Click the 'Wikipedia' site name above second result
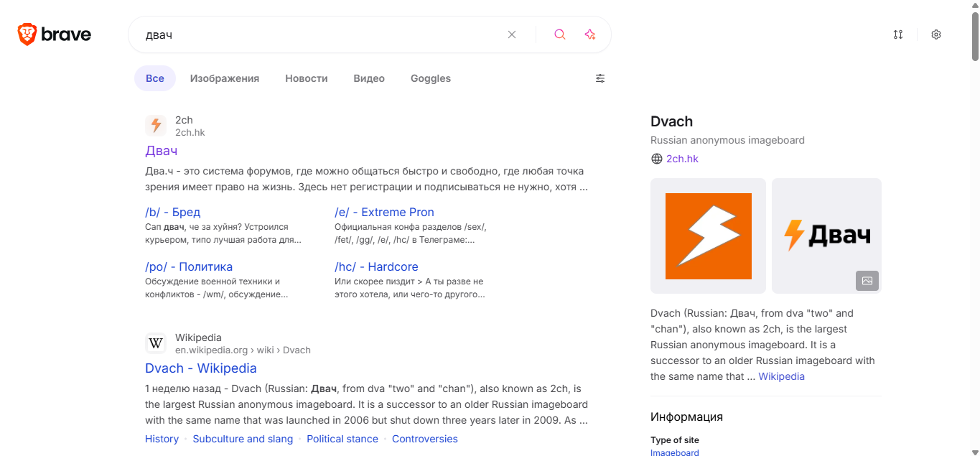This screenshot has height=456, width=980. pyautogui.click(x=198, y=338)
